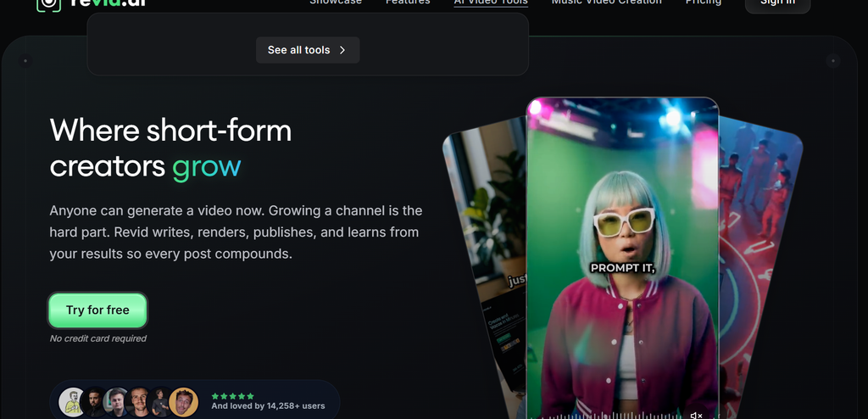
Task: Open the Features menu item
Action: click(x=408, y=3)
